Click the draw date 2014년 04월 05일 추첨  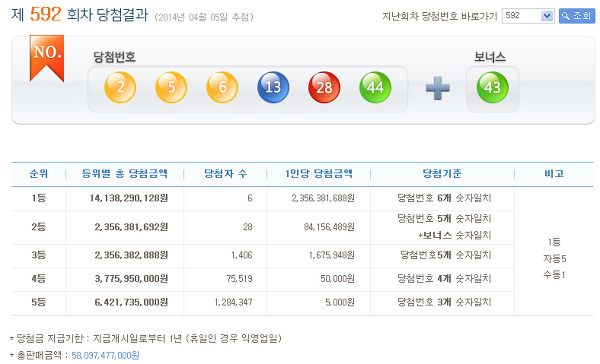[204, 17]
